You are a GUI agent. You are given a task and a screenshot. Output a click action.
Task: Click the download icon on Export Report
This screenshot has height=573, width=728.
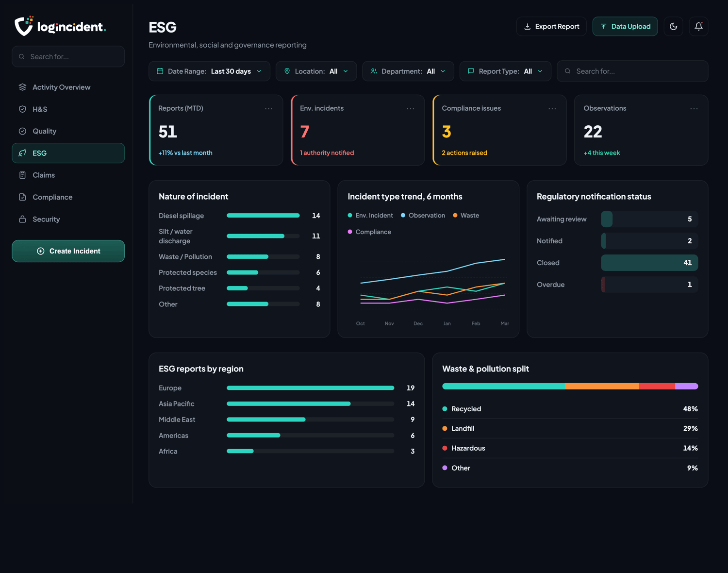click(527, 27)
